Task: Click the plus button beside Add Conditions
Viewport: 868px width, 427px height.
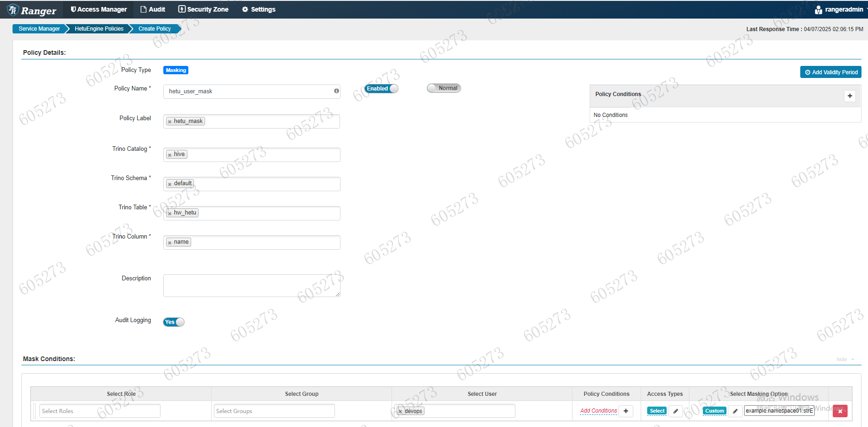Action: (626, 411)
